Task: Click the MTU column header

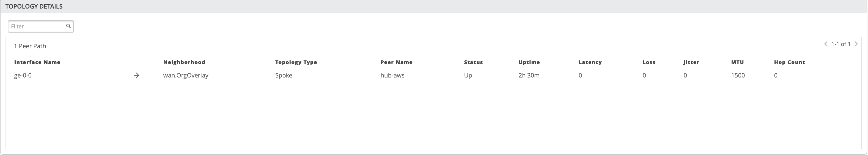Action: [737, 62]
